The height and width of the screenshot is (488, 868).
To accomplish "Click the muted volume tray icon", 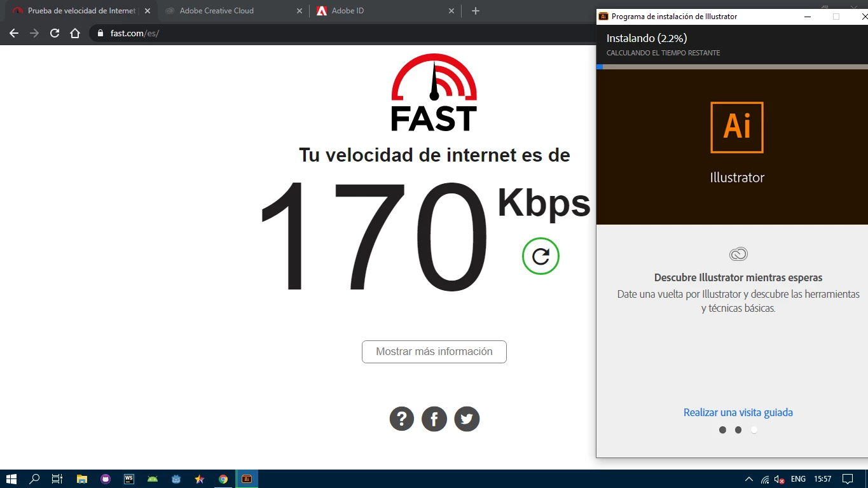I will 780,479.
